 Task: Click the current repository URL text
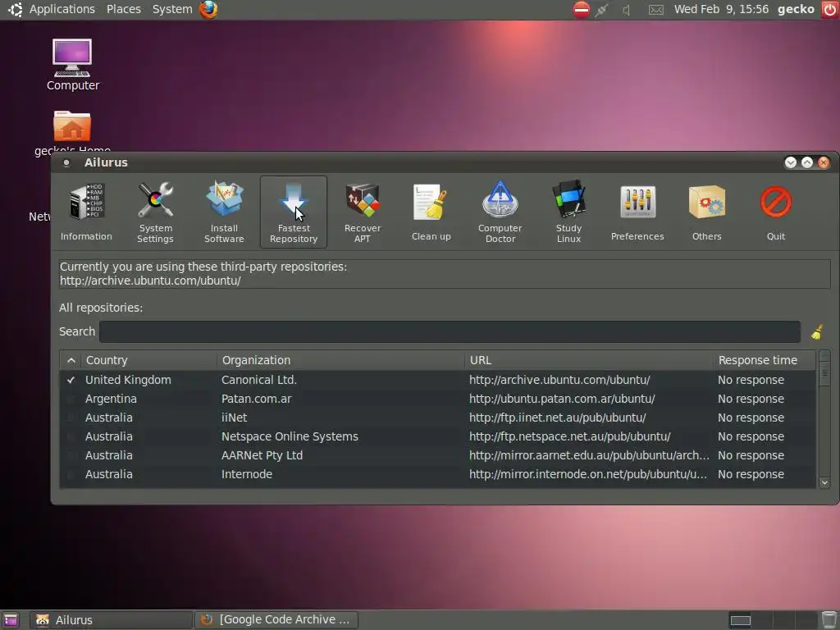(x=150, y=281)
